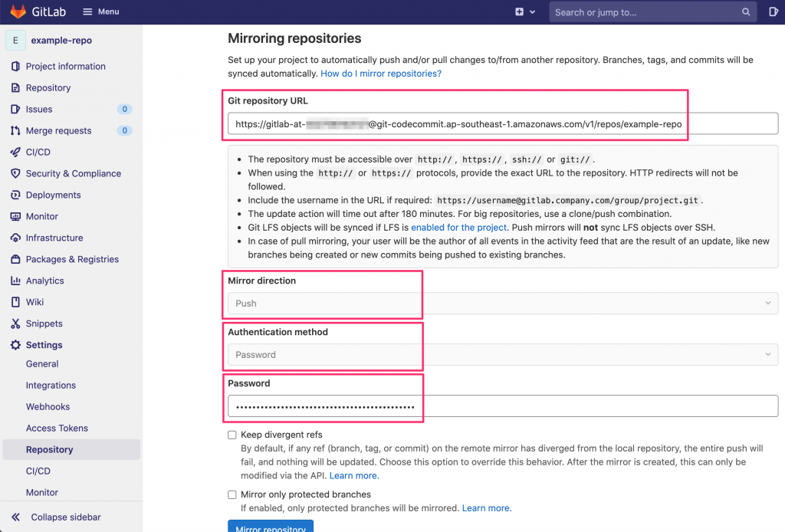Check Mirror only protected branches
This screenshot has height=532, width=785.
click(232, 494)
